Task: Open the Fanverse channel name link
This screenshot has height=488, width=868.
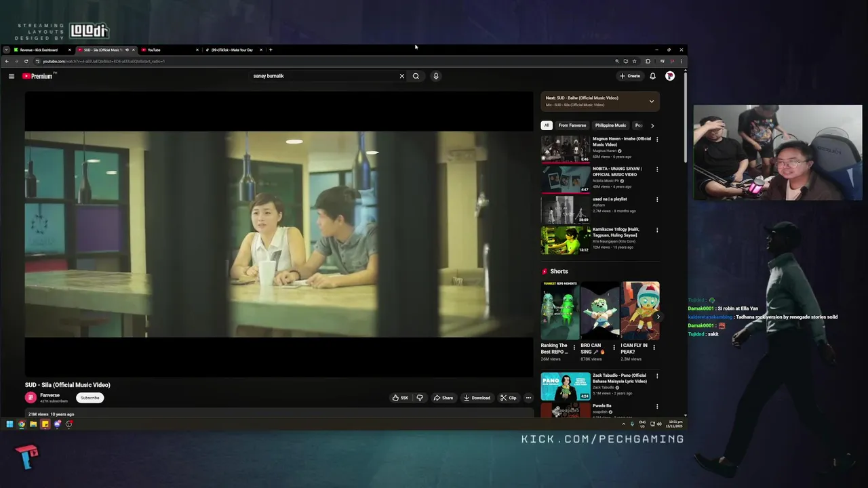Action: tap(50, 395)
